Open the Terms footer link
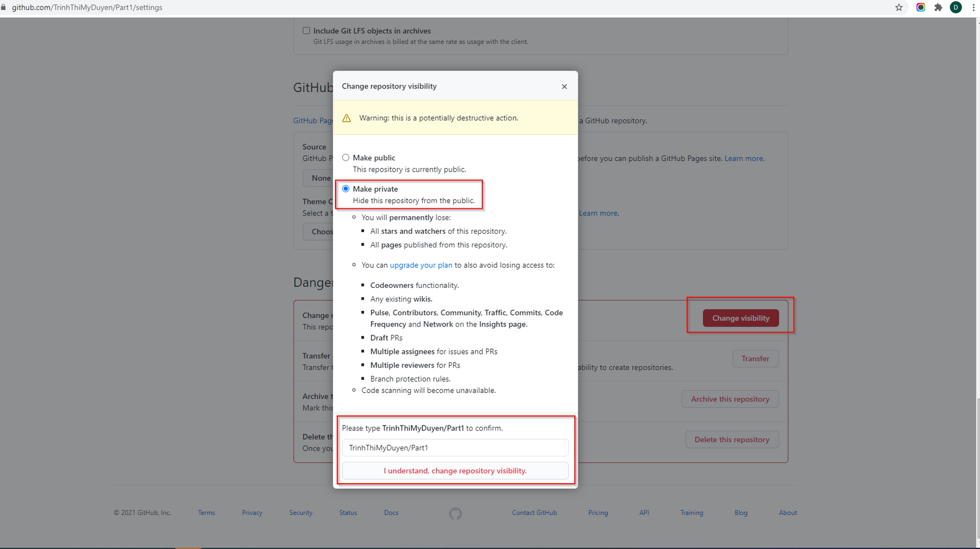The image size is (980, 549). click(207, 513)
